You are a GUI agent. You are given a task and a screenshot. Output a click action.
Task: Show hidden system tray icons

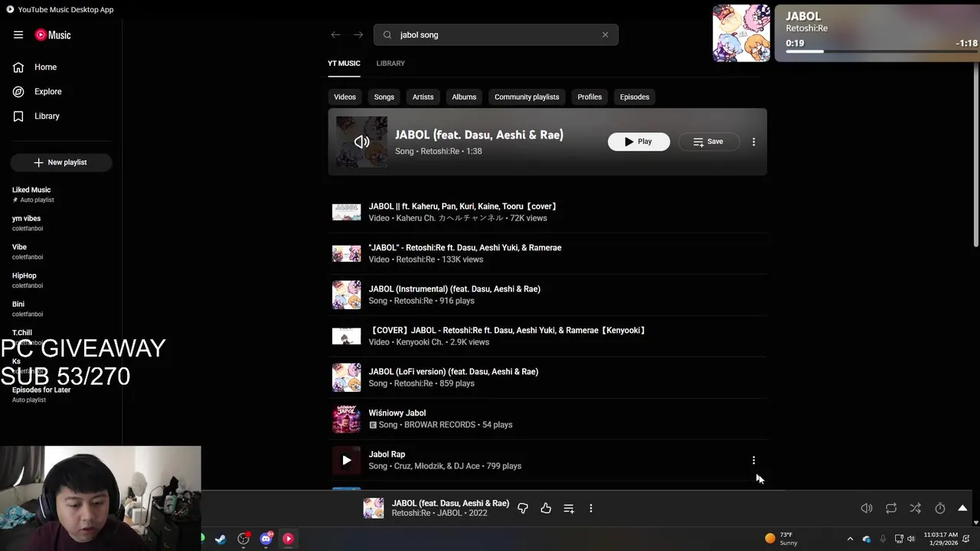click(x=850, y=539)
